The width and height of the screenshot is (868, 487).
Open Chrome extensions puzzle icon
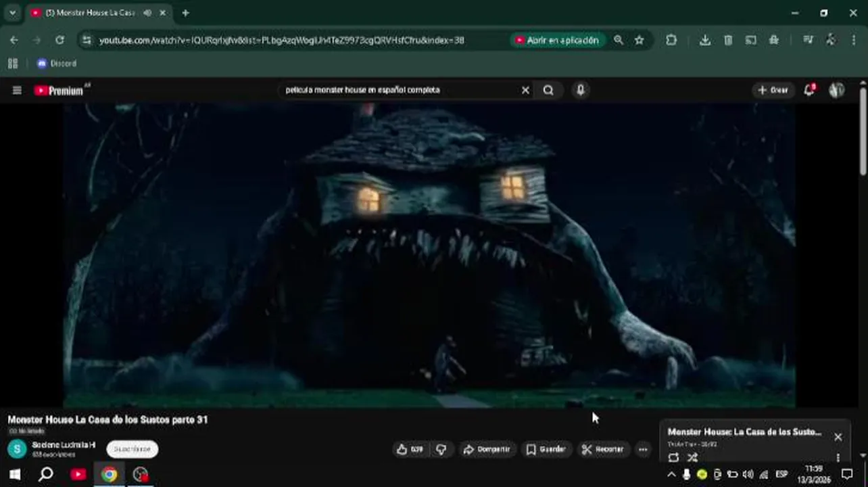(x=671, y=41)
